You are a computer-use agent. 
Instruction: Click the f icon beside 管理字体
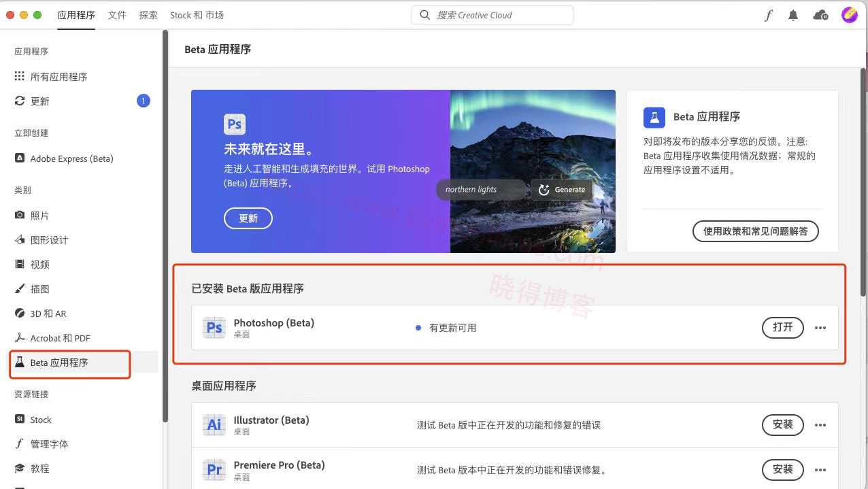coord(20,443)
